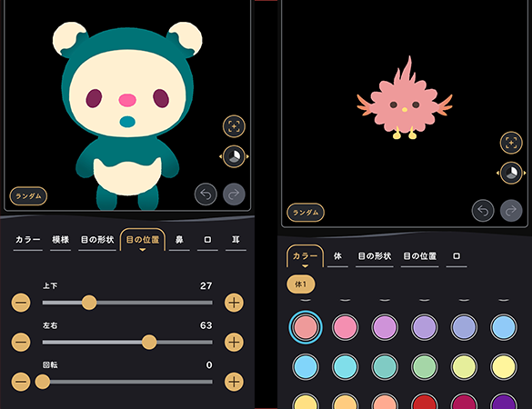Image resolution: width=532 pixels, height=409 pixels.
Task: Click the 左右 slider handle
Action: [x=149, y=342]
